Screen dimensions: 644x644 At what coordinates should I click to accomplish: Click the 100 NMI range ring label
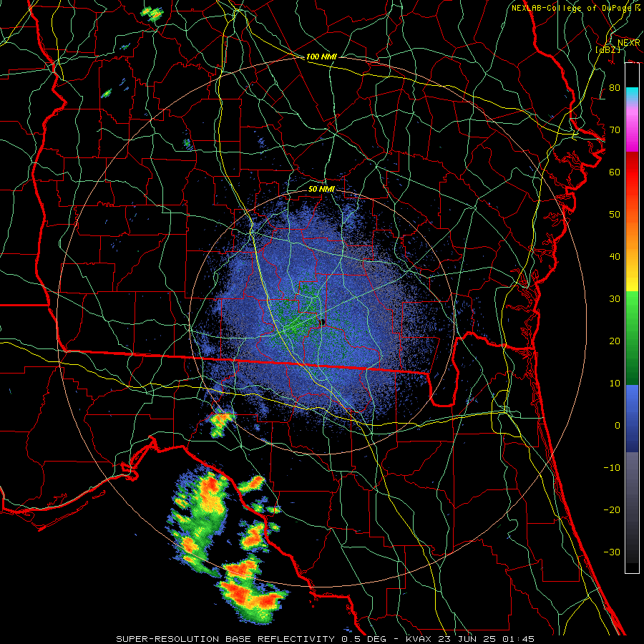pyautogui.click(x=321, y=57)
